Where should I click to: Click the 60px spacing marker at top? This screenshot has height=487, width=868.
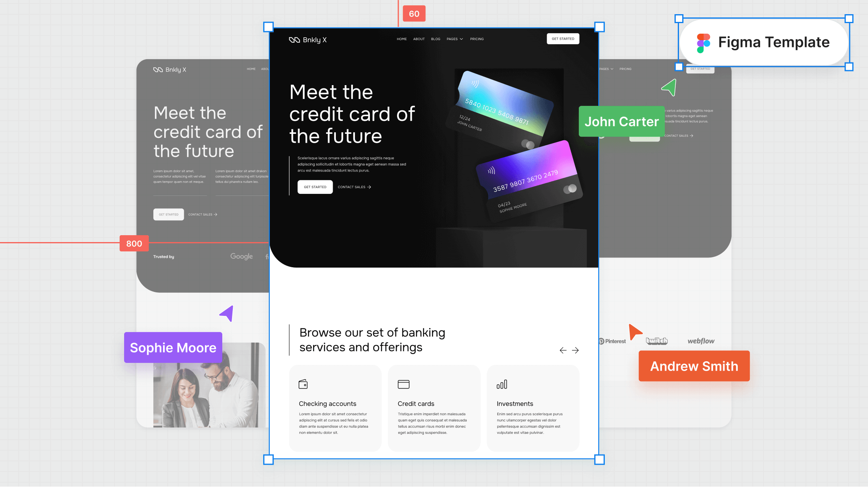click(414, 13)
